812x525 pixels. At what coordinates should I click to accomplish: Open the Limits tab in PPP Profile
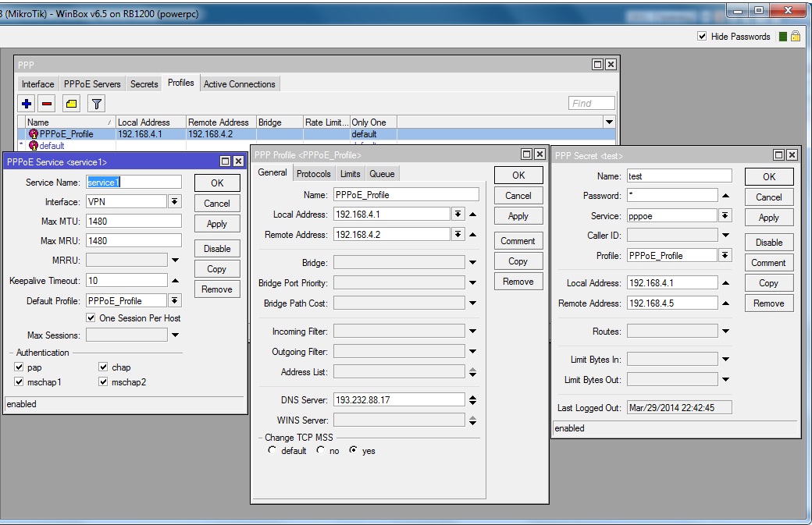tap(350, 174)
